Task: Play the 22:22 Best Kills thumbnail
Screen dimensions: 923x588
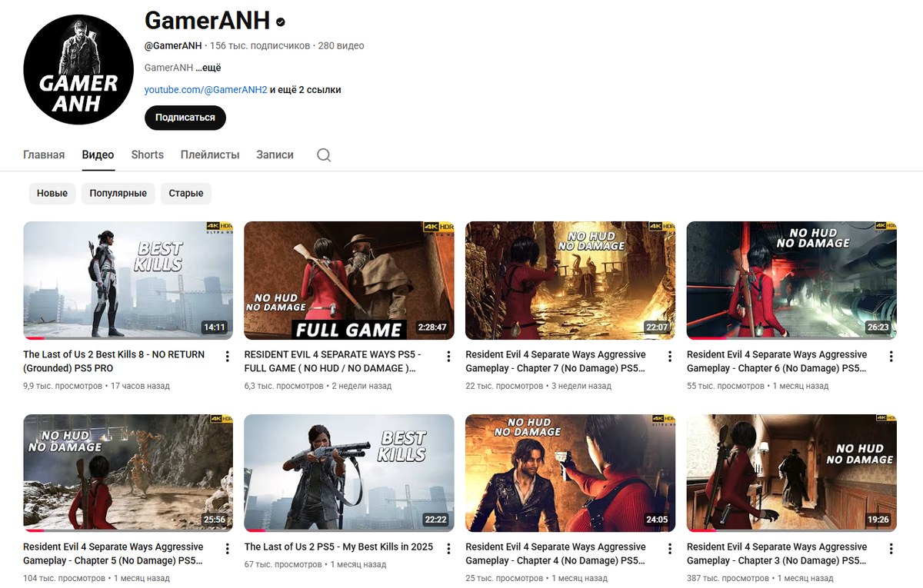Action: coord(349,473)
